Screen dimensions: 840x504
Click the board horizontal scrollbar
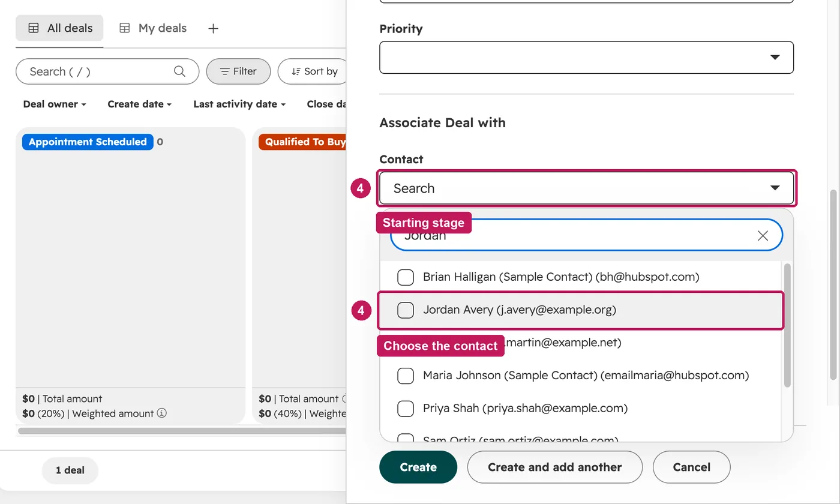point(182,431)
